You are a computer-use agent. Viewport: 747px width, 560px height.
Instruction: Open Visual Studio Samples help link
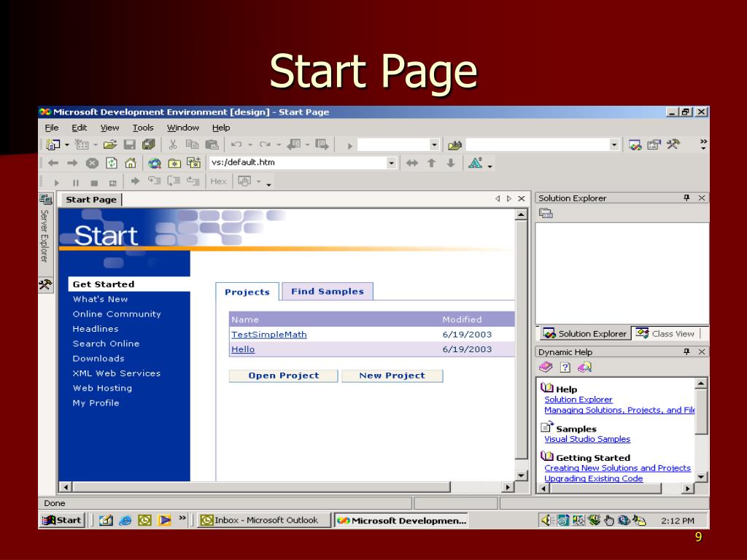tap(587, 439)
